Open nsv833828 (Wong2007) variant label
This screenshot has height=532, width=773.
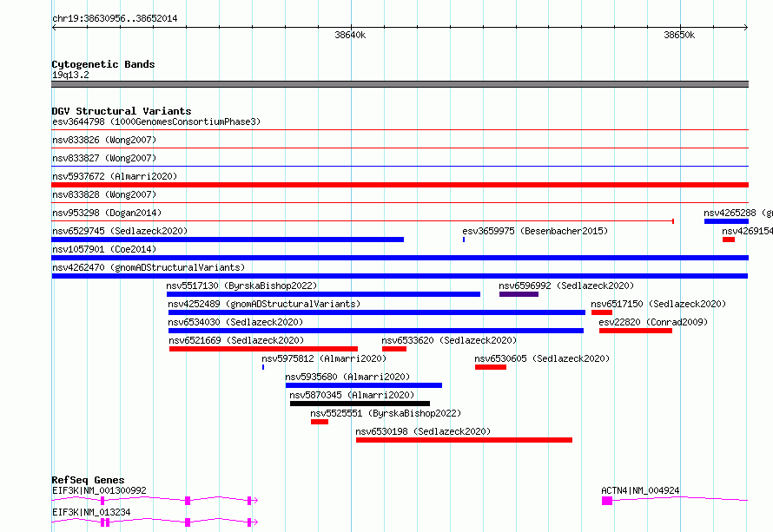[104, 194]
